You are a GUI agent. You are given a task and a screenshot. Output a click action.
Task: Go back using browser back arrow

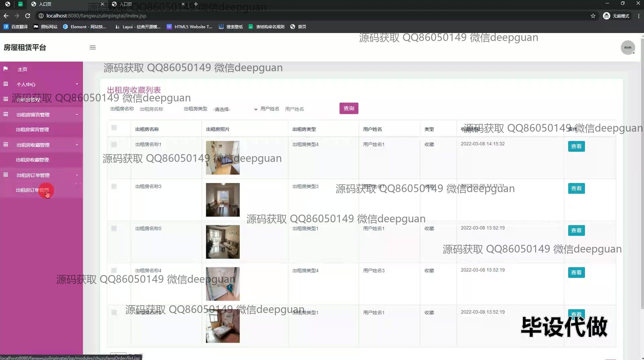tap(6, 16)
